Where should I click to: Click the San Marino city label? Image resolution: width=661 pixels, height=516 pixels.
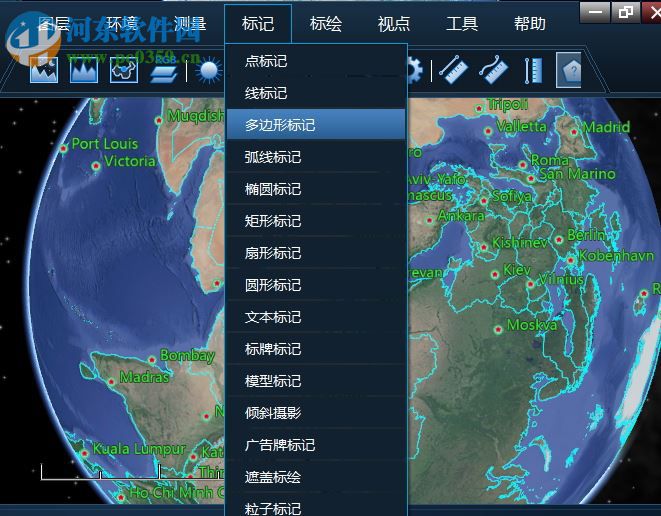tap(578, 174)
